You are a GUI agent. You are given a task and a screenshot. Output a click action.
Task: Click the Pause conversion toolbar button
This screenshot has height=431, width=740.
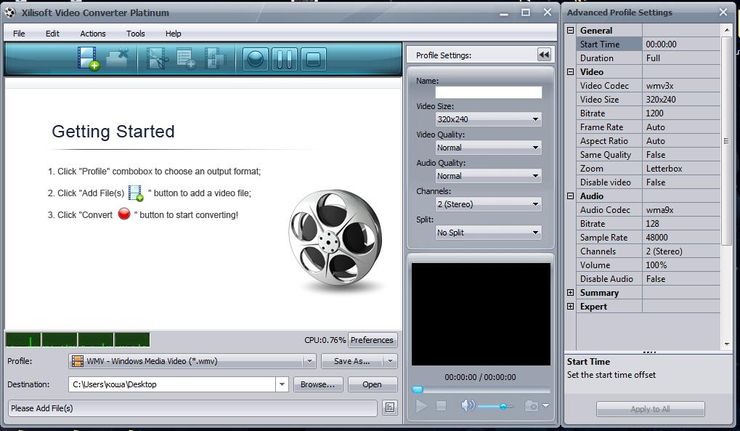284,60
